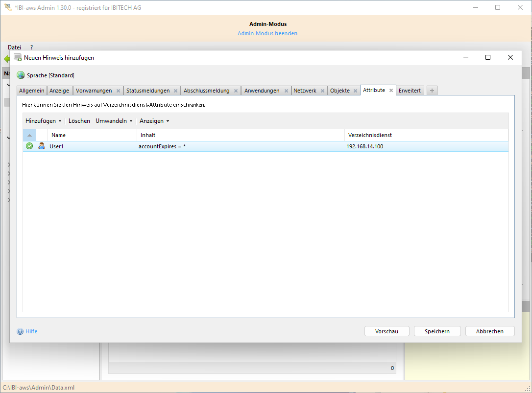Remove the Netzwerk tab using its x
This screenshot has height=393, width=532.
[x=322, y=91]
